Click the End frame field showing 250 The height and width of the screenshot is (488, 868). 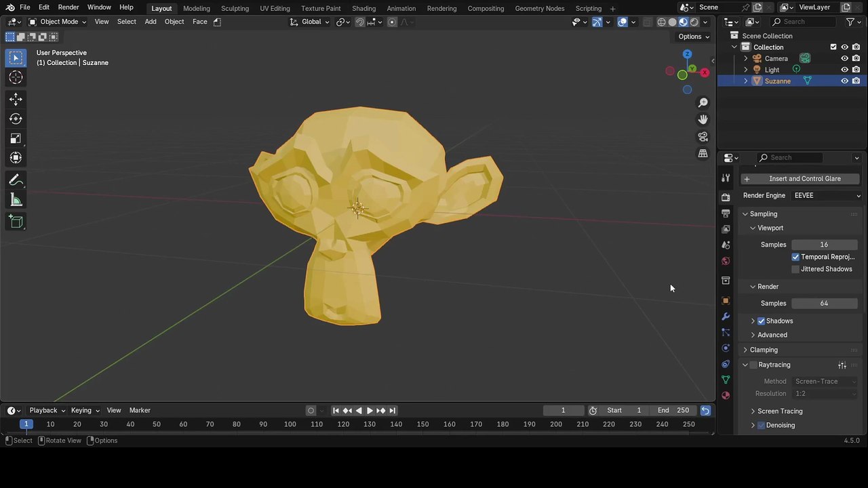click(x=673, y=410)
